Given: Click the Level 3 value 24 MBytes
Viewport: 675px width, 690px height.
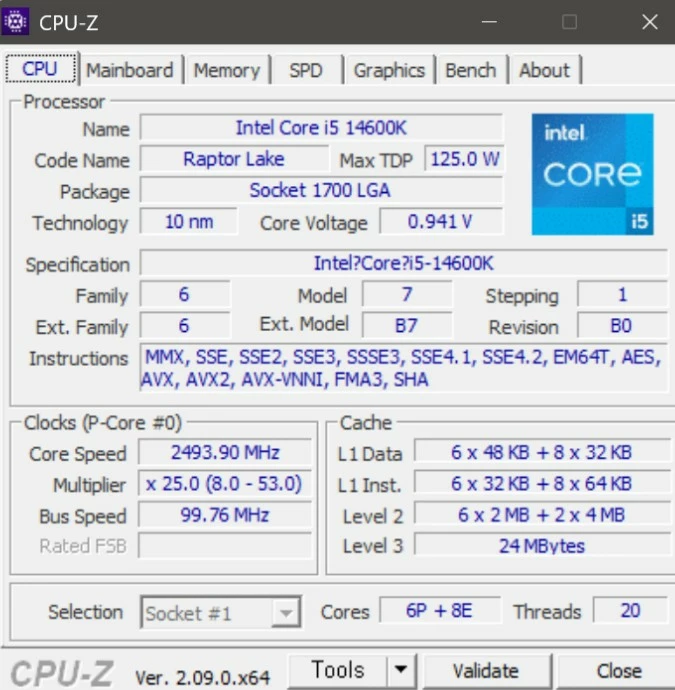Looking at the screenshot, I should pos(542,546).
